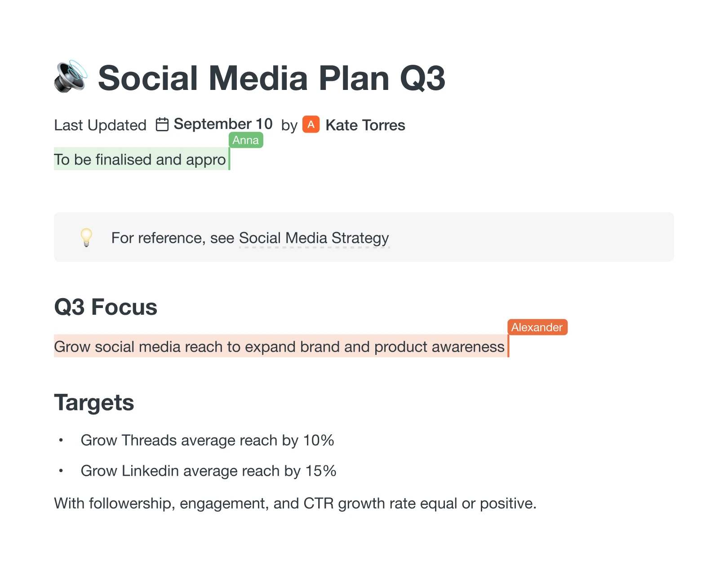Click the calendar icon beside the date

(x=162, y=124)
